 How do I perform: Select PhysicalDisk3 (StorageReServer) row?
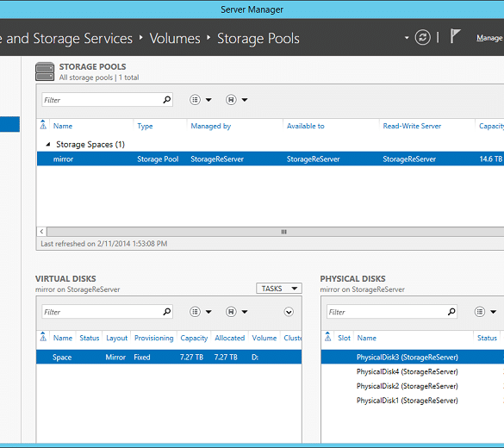click(x=413, y=357)
